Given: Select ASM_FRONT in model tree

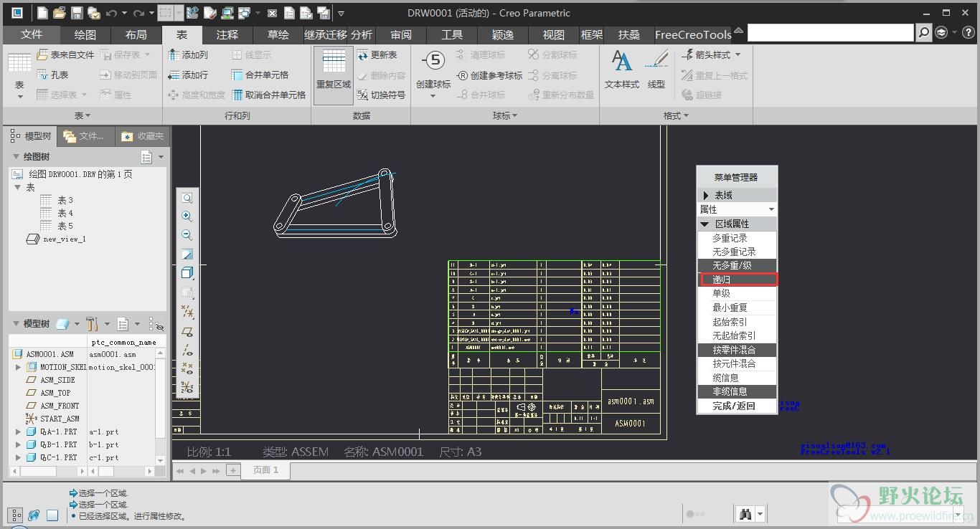Looking at the screenshot, I should point(52,406).
